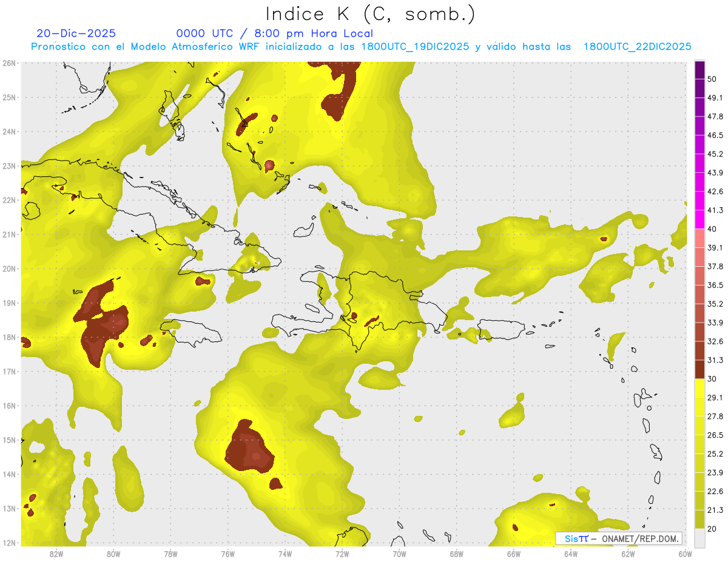Click the longitude label "82W"
Image resolution: width=728 pixels, height=562 pixels.
(x=56, y=553)
